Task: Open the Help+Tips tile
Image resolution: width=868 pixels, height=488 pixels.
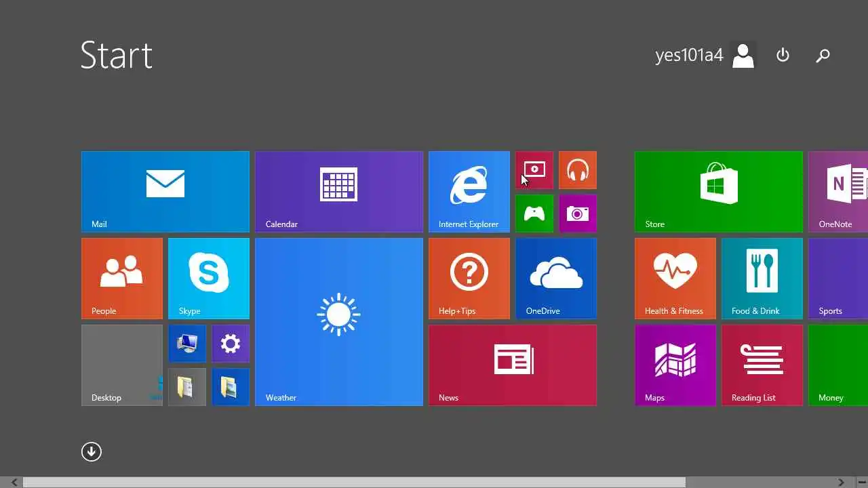Action: 469,279
